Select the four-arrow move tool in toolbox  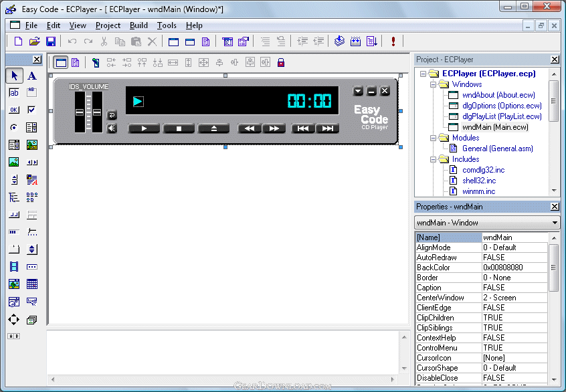(x=14, y=320)
